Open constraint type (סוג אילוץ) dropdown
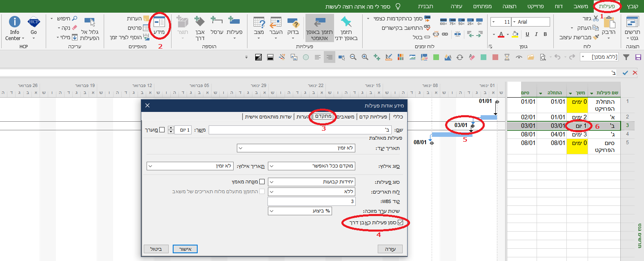The image size is (644, 261). click(271, 166)
